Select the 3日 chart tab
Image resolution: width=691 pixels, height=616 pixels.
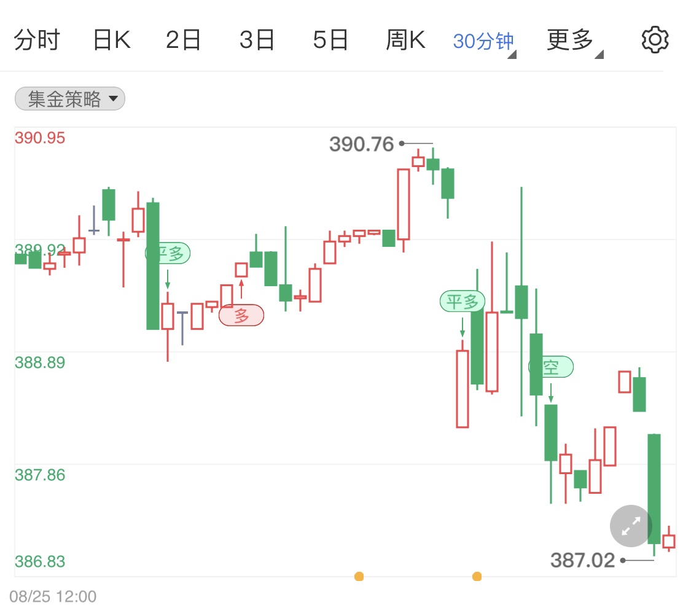257,40
